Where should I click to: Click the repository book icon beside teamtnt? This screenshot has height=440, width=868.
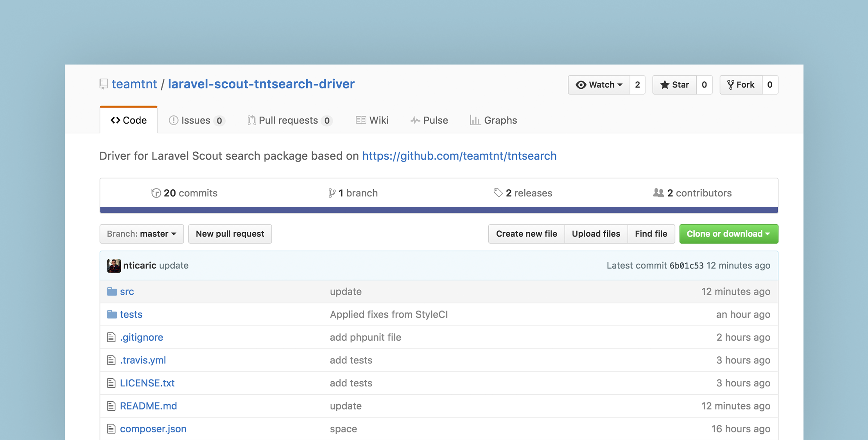coord(103,84)
